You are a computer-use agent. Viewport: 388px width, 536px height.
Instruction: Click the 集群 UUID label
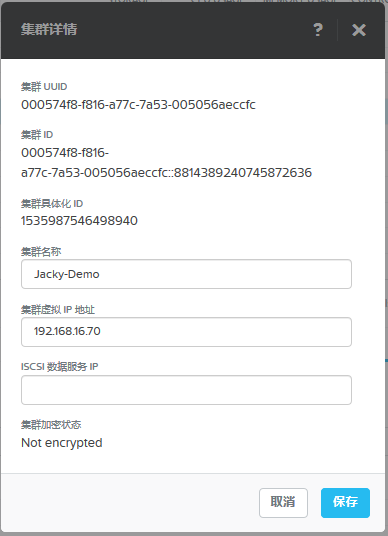[x=44, y=87]
